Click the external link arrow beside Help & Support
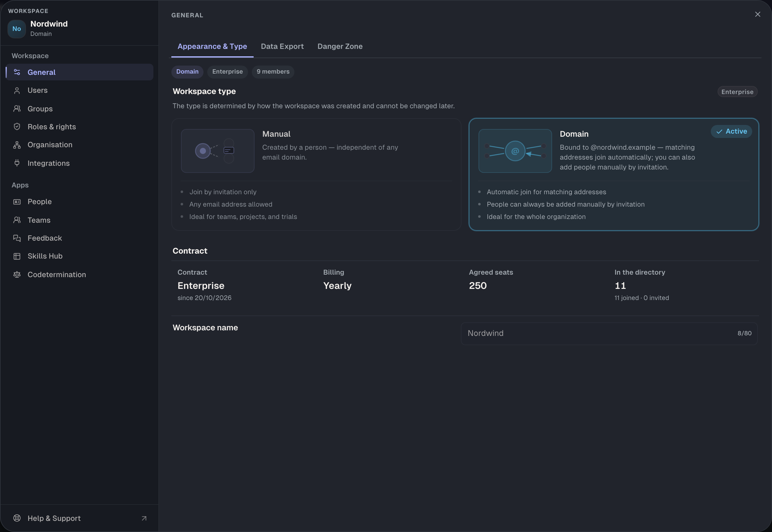 [144, 518]
